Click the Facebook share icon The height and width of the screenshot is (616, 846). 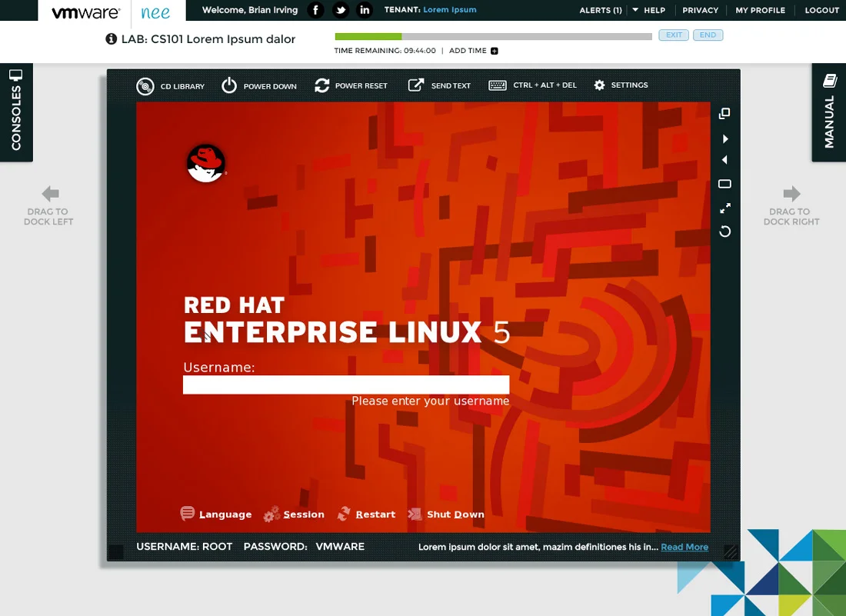(315, 10)
